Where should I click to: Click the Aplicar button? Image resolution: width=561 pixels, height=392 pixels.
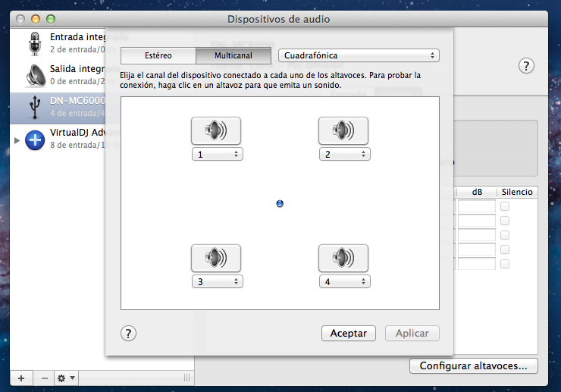pyautogui.click(x=412, y=334)
